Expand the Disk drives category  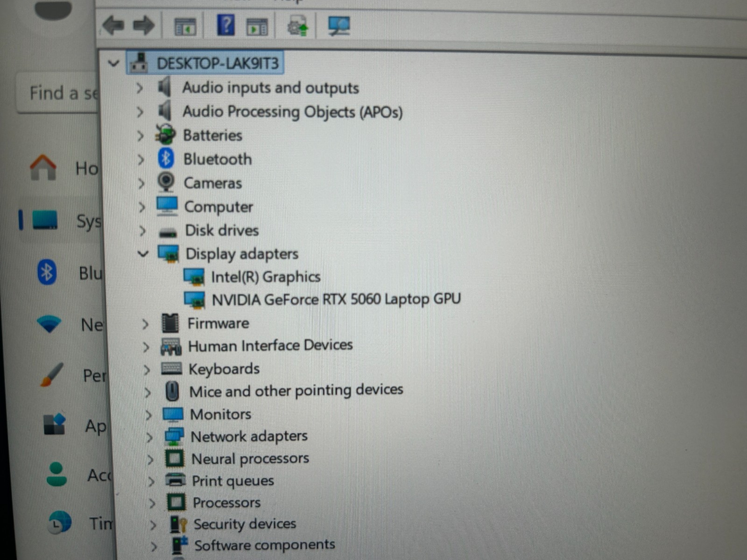[x=142, y=231]
